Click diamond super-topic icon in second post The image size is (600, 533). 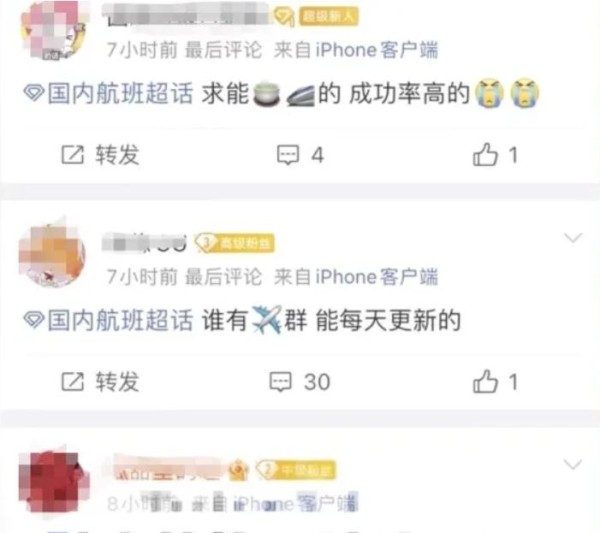34,320
